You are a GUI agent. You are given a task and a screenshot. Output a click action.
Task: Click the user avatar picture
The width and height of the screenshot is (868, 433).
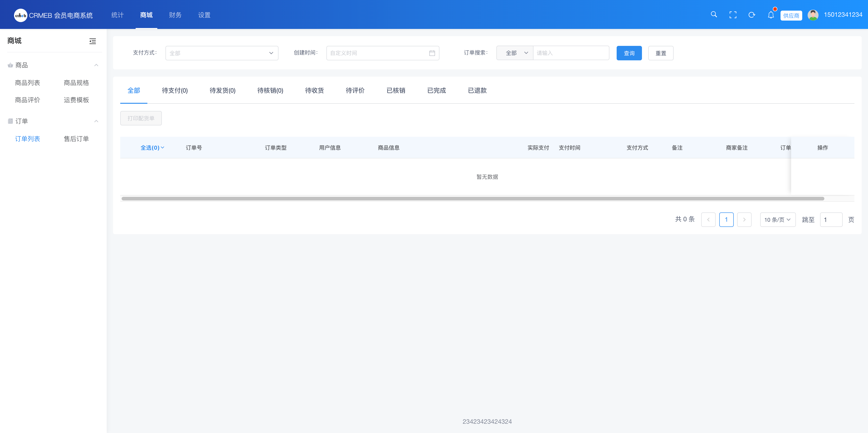click(x=813, y=15)
